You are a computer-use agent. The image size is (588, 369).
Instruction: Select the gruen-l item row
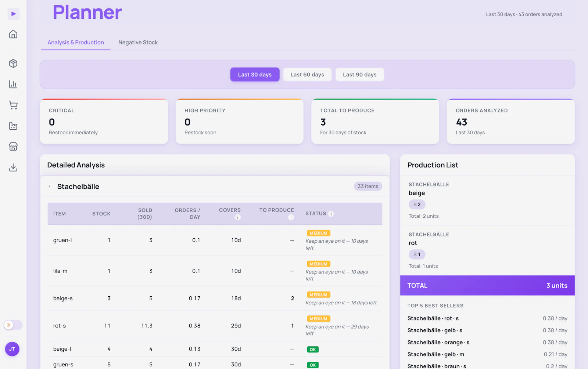215,240
